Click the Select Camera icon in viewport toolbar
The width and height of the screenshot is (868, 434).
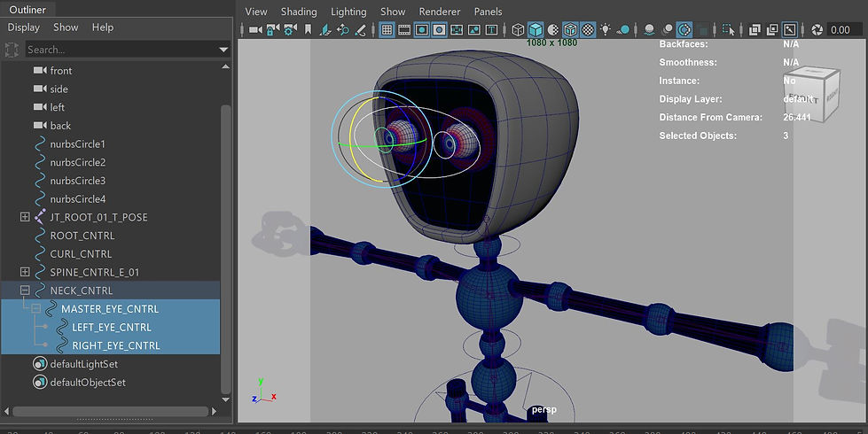coord(255,30)
